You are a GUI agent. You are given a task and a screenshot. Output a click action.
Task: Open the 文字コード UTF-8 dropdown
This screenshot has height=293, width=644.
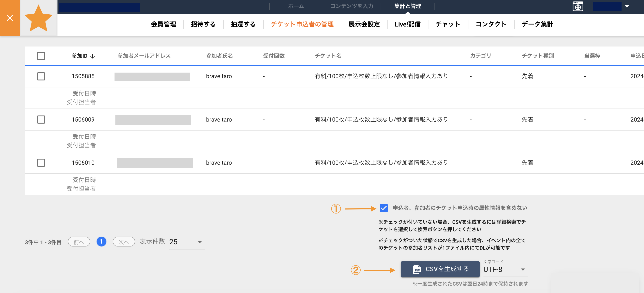(505, 269)
